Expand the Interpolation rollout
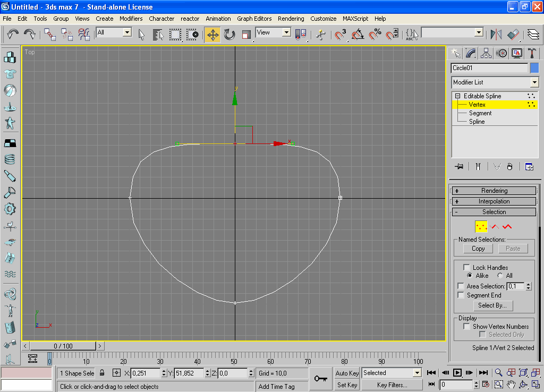Viewport: 544px width, 392px height. point(494,201)
